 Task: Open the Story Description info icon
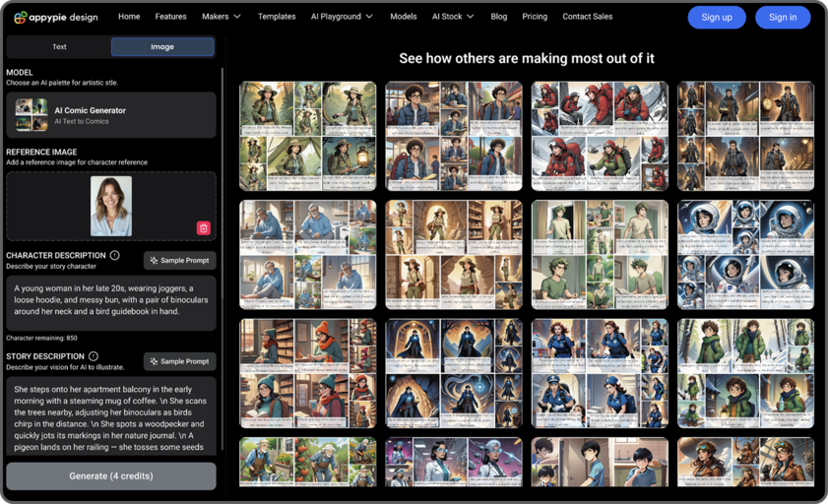point(94,356)
